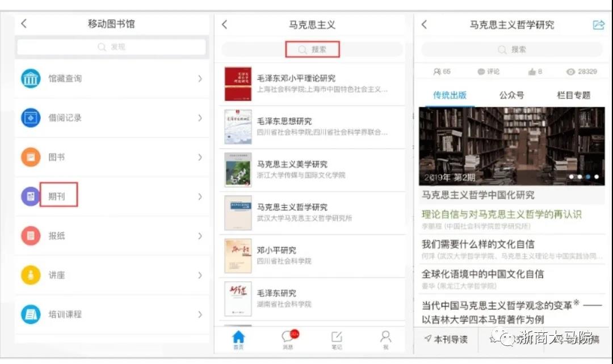
Task: Switch to the 栏目专题 tab
Action: click(574, 95)
